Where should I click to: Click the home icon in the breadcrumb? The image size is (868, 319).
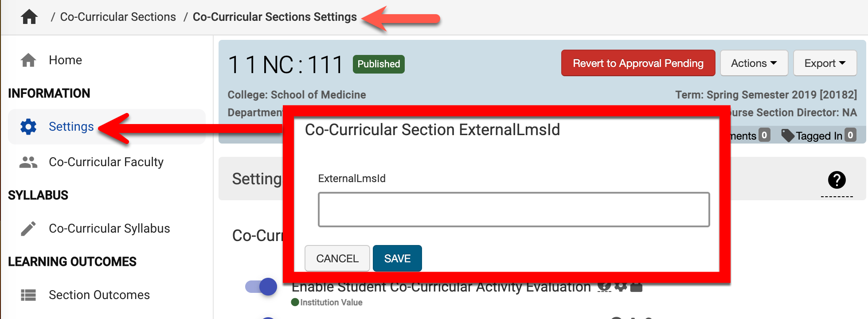pyautogui.click(x=29, y=17)
